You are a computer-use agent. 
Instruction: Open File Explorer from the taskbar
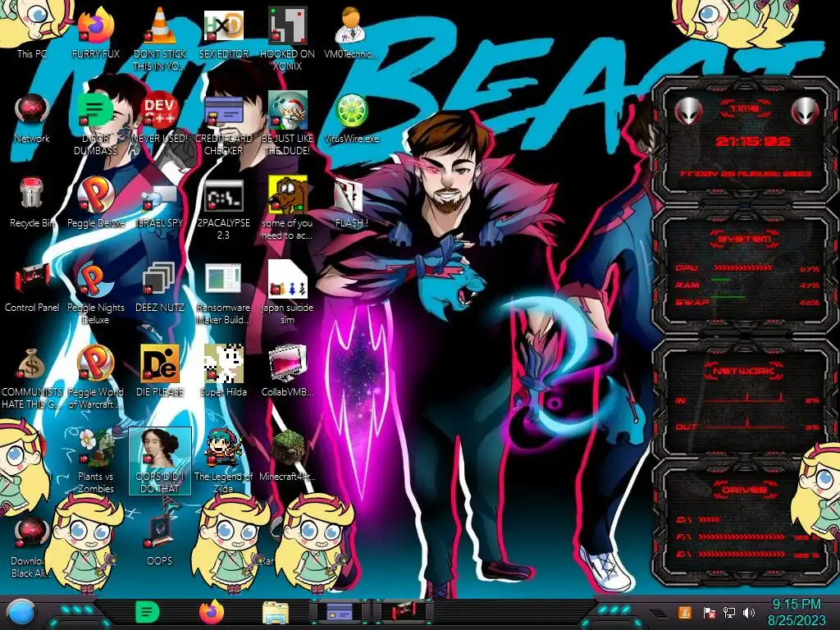point(276,613)
